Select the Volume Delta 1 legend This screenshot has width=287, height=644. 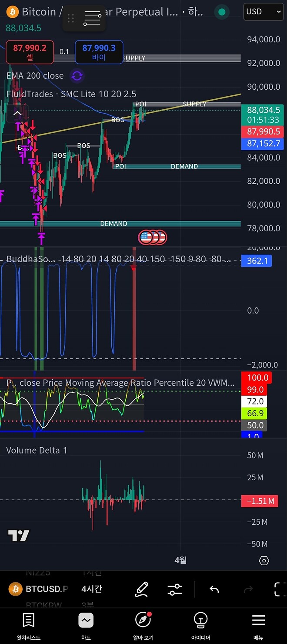click(x=37, y=450)
